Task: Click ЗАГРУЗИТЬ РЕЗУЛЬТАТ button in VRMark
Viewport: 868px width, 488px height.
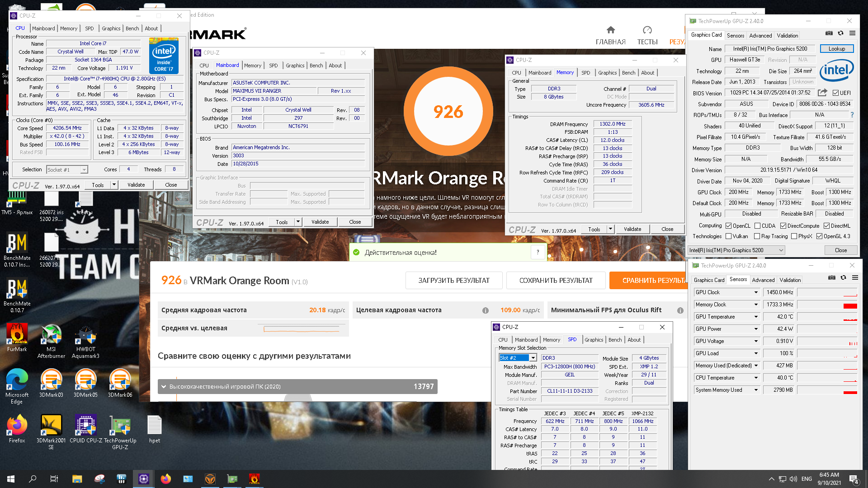Action: (x=454, y=281)
